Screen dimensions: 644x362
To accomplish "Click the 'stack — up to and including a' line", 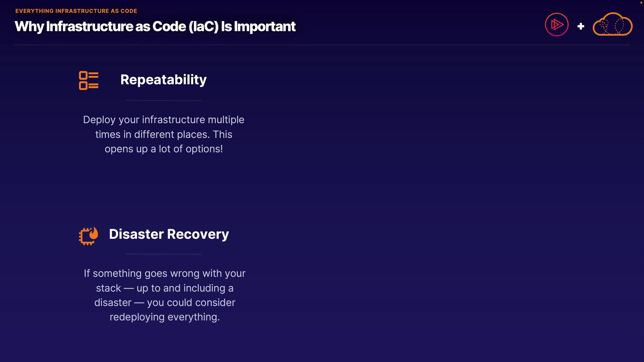I will 164,288.
